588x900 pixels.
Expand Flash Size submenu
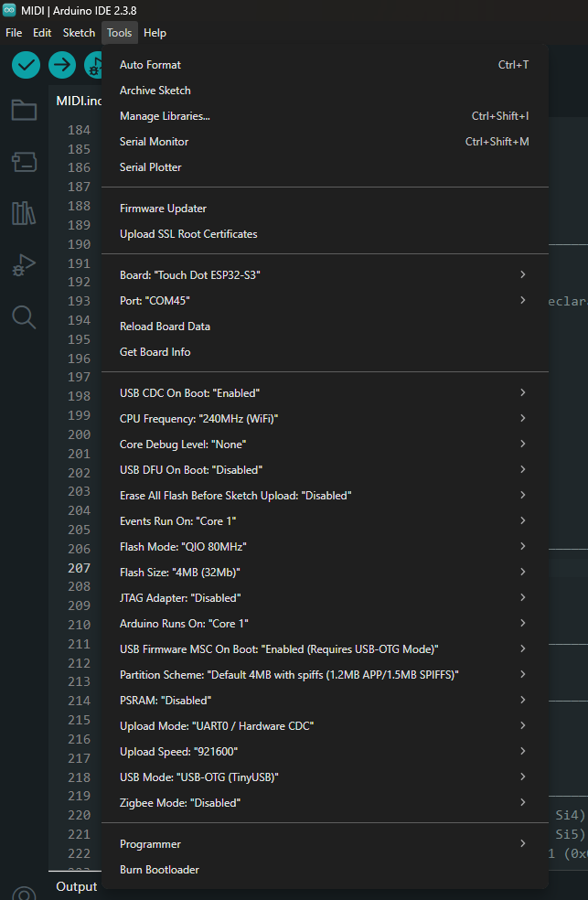pyautogui.click(x=325, y=573)
